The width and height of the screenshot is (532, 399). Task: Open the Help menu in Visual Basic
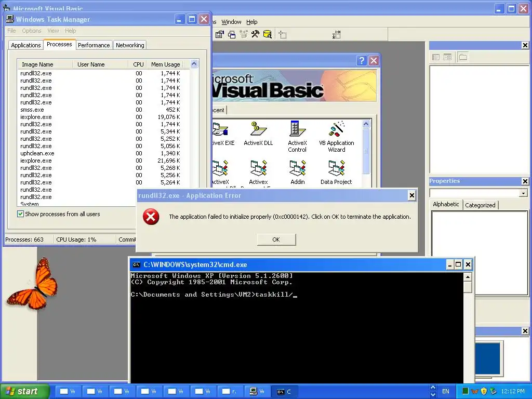click(x=252, y=22)
